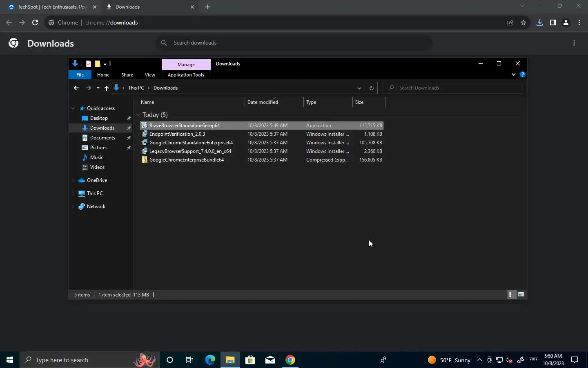This screenshot has height=368, width=588.
Task: Open the File menu in Explorer
Action: pyautogui.click(x=80, y=75)
